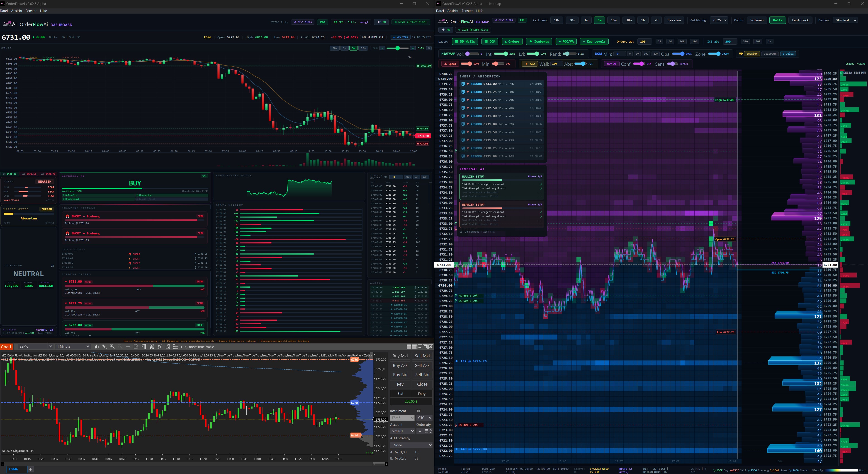The height and width of the screenshot is (474, 868).
Task: Open the indicators icon in chart toolbar
Action: [x=152, y=347]
